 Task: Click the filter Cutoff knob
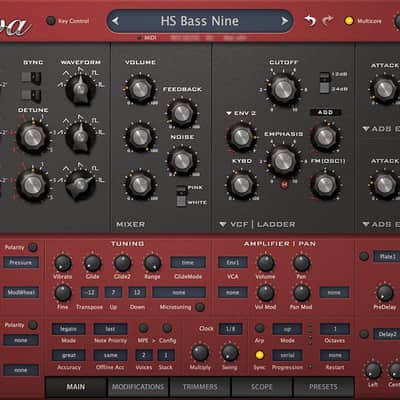tap(283, 89)
